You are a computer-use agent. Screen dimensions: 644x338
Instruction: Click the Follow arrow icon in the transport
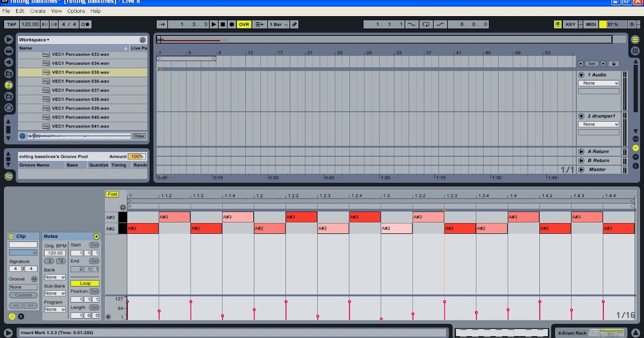point(161,24)
